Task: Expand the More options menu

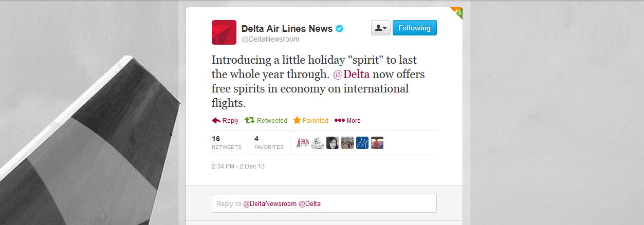Action: (348, 120)
